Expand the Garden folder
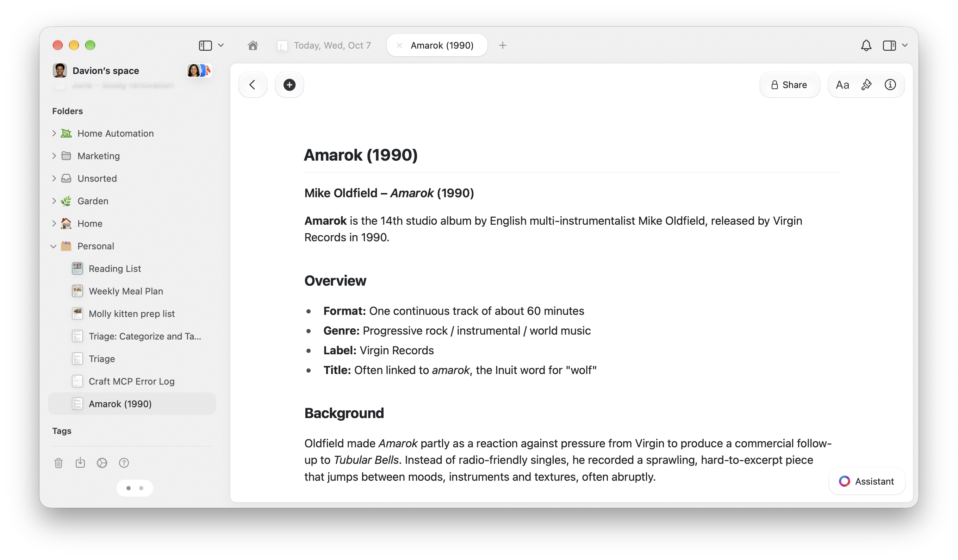The height and width of the screenshot is (560, 958). 54,201
